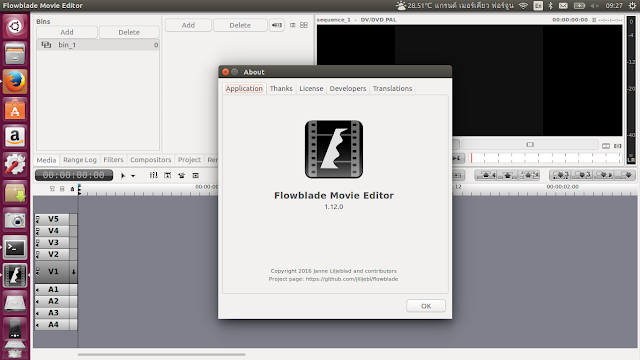Viewport: 640px width, 360px height.
Task: Click Delete button in the media panel
Action: point(240,25)
